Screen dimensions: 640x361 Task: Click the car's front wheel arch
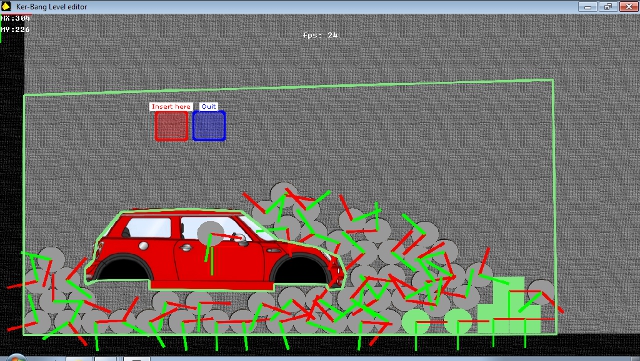click(301, 270)
